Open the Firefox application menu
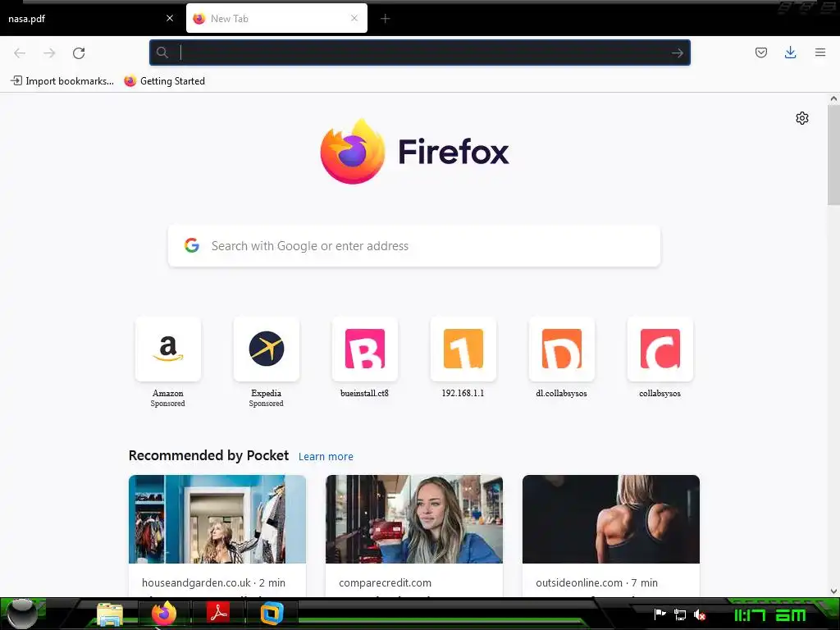This screenshot has height=630, width=840. point(820,52)
